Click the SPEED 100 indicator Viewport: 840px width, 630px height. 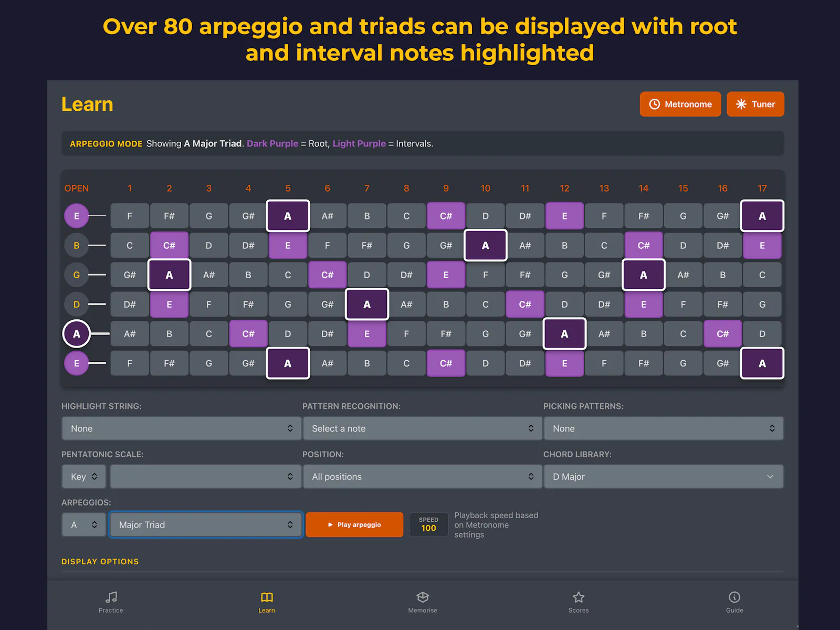point(428,524)
